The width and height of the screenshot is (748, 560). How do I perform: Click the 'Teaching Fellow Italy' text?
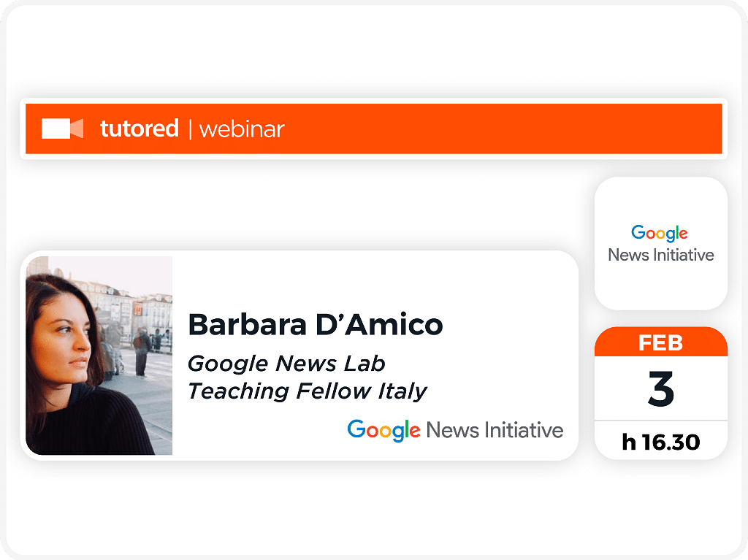308,391
